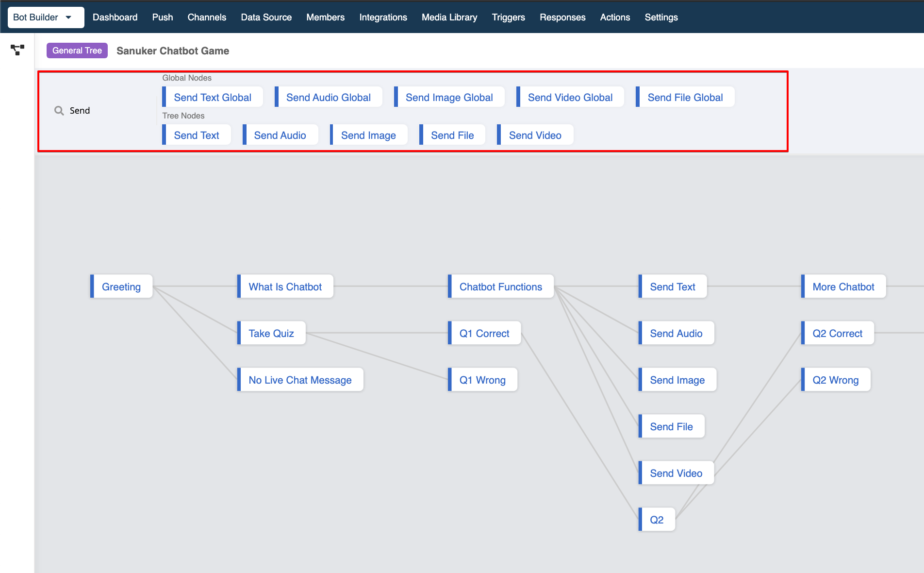Choose Send Video Global search result
Screen dimensions: 924x573
click(570, 97)
